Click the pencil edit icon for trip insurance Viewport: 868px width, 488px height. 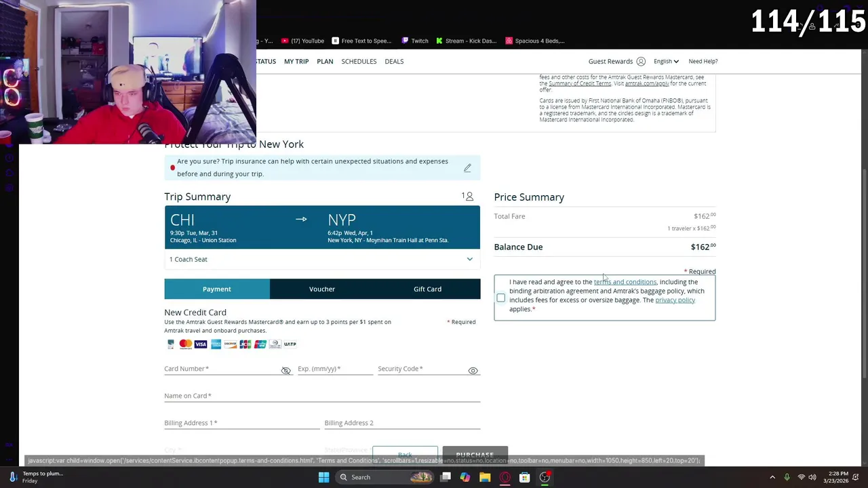[x=467, y=167]
